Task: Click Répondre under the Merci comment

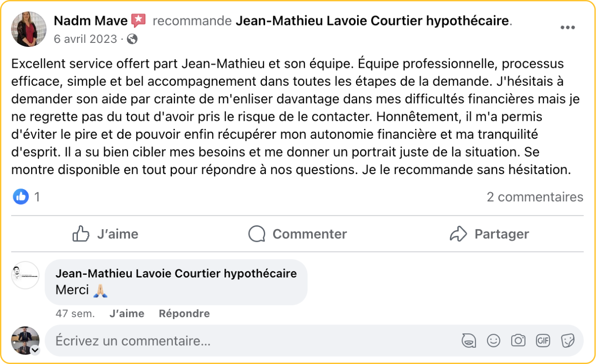Action: (184, 314)
